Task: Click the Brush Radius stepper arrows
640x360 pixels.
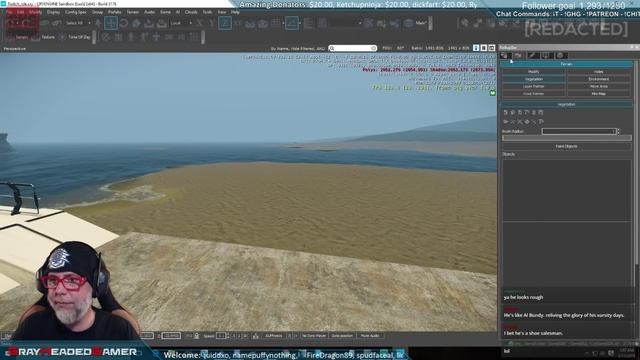Action: pyautogui.click(x=618, y=131)
